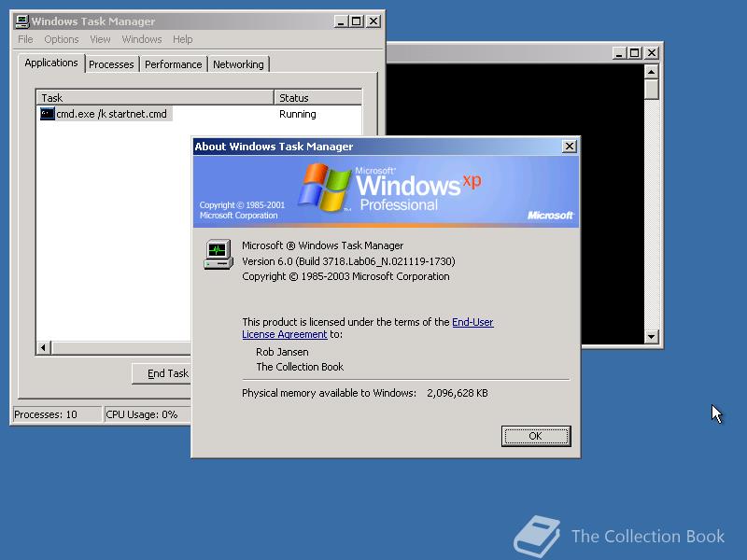This screenshot has height=560, width=747.
Task: Click the licensee name Rob Jansen
Action: pyautogui.click(x=282, y=352)
